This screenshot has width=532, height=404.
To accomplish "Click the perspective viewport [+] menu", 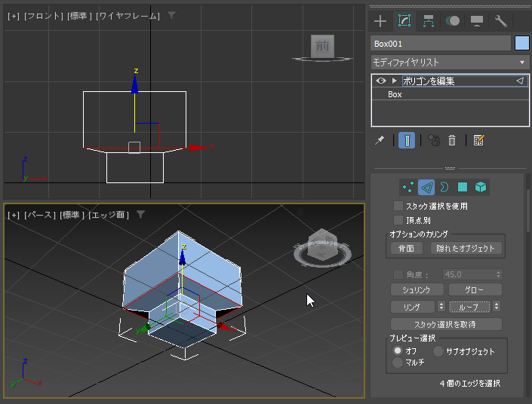I will (x=14, y=215).
